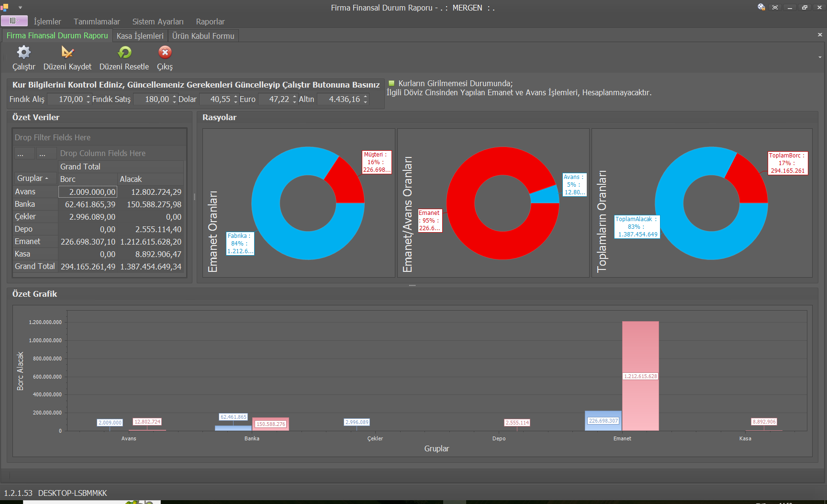Click the full-screen icon in title bar
Screen dimensions: 827x504
775,7
